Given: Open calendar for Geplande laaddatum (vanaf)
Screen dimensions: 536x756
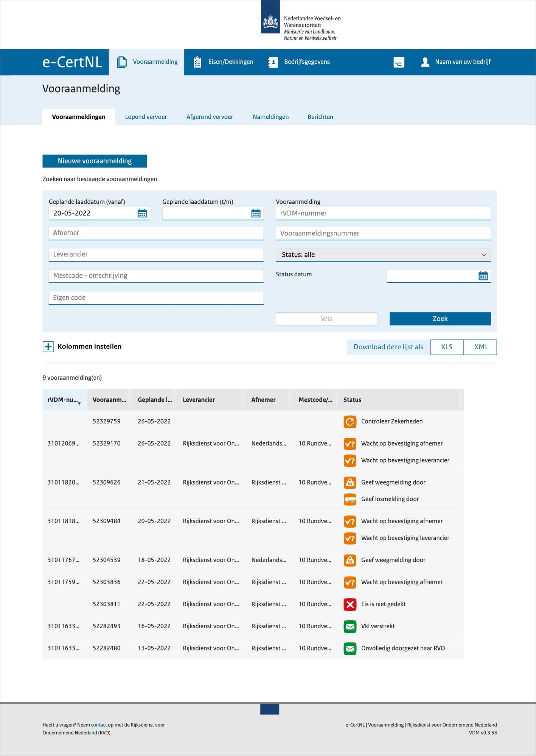Looking at the screenshot, I should [142, 213].
